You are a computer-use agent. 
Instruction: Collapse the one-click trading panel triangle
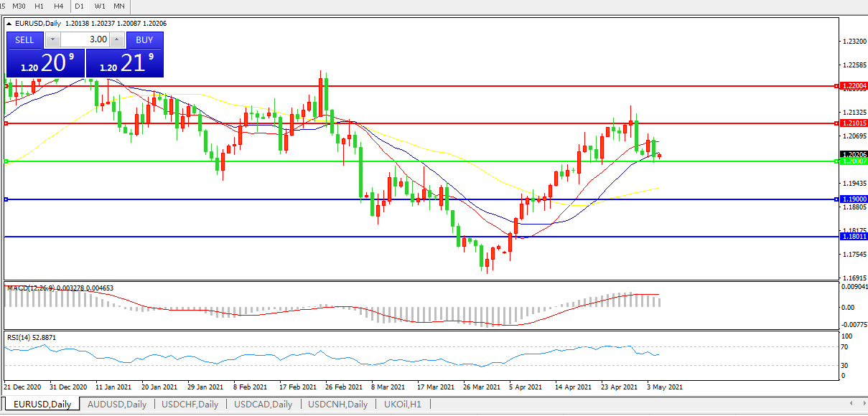tap(9, 24)
